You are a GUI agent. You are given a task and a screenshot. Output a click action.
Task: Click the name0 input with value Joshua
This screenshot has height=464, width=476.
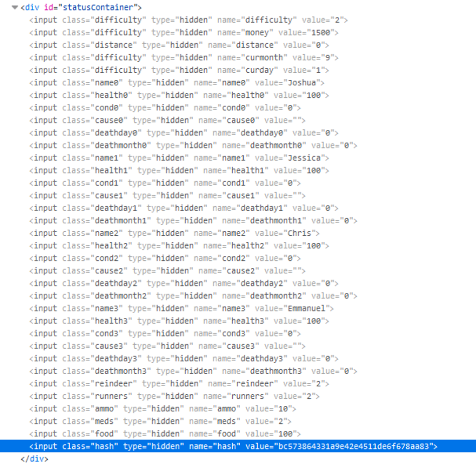click(177, 83)
